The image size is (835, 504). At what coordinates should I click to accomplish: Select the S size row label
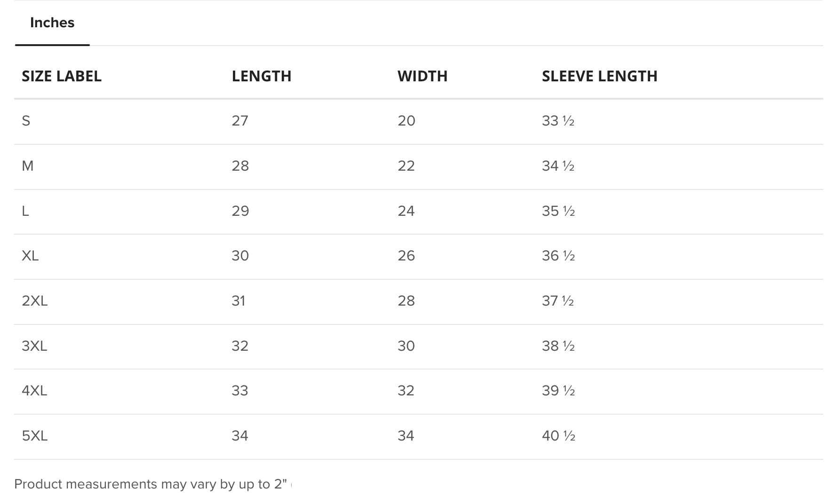point(26,121)
